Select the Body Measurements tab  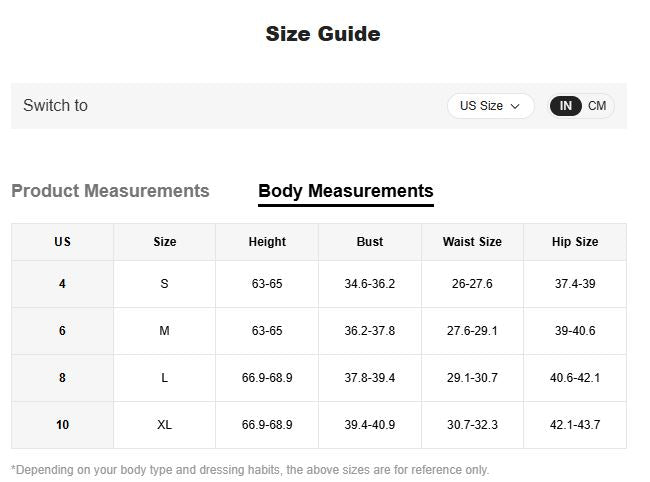pyautogui.click(x=345, y=191)
